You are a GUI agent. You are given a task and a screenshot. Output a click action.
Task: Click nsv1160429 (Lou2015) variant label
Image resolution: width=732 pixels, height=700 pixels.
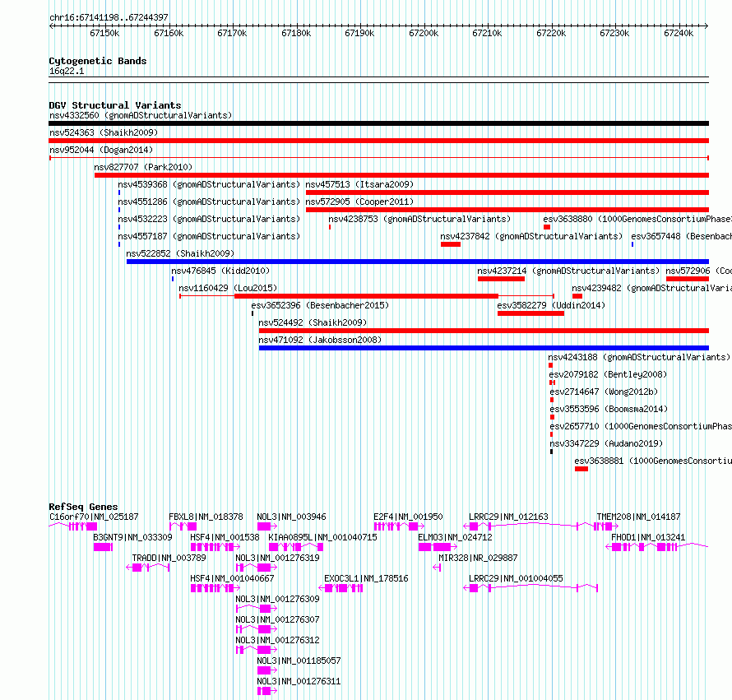pos(228,288)
